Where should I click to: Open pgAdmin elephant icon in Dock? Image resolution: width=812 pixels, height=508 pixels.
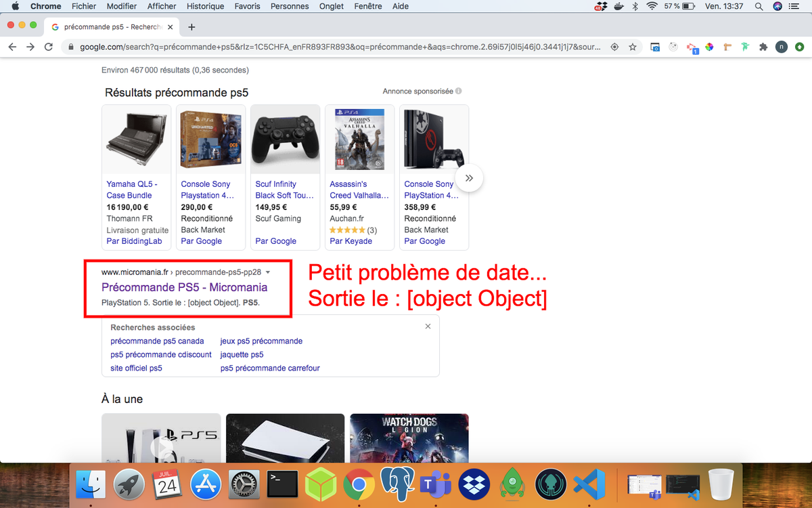pos(398,484)
